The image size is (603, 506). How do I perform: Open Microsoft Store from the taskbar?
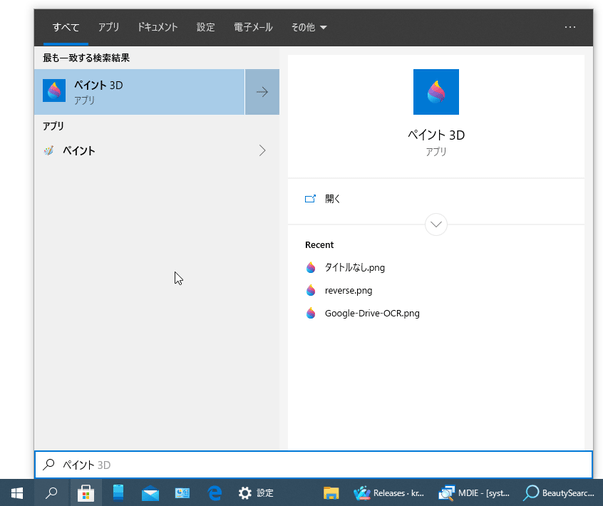click(86, 493)
